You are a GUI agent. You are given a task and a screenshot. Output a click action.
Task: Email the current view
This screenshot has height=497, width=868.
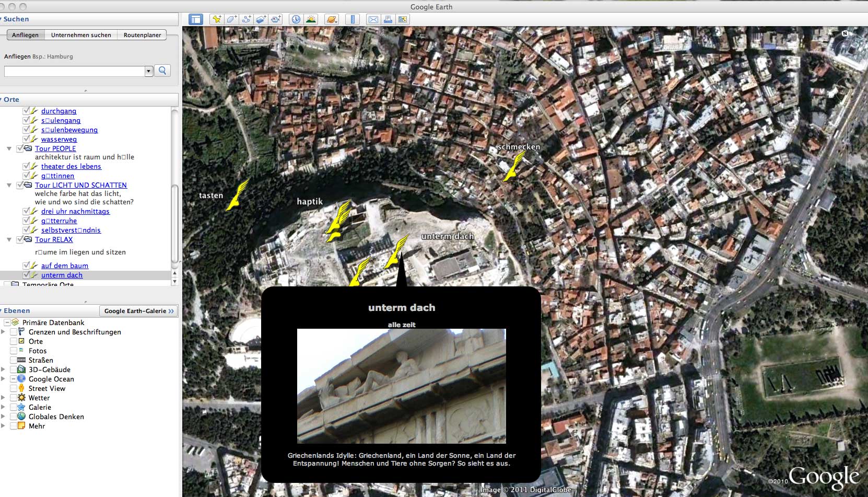point(373,19)
